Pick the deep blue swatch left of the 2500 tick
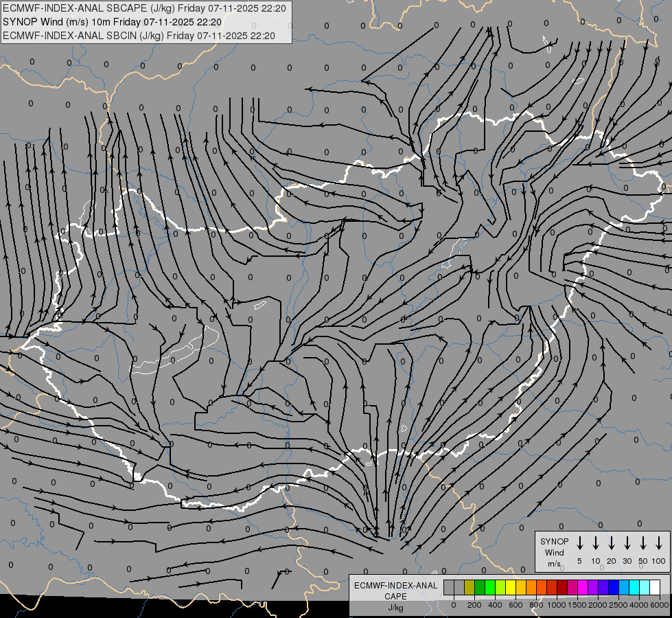 pyautogui.click(x=613, y=587)
